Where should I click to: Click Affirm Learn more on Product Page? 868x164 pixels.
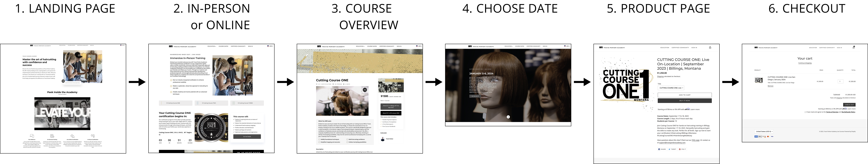[x=695, y=110]
